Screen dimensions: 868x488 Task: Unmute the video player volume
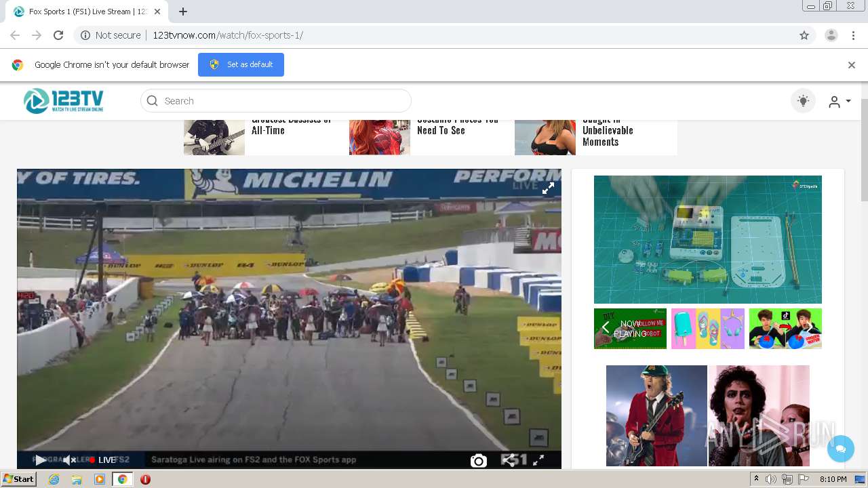pyautogui.click(x=69, y=460)
